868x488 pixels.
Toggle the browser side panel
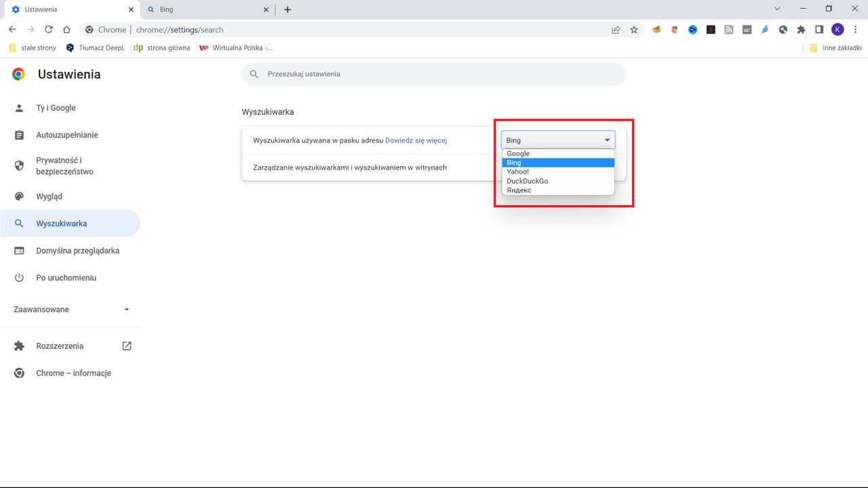pyautogui.click(x=819, y=30)
